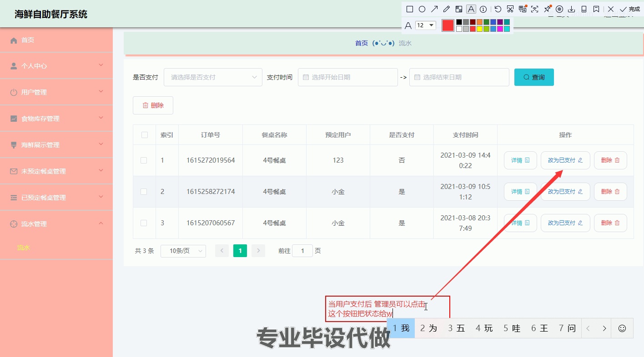
Task: Click 改为已支付 for order 1615272019564
Action: point(565,160)
